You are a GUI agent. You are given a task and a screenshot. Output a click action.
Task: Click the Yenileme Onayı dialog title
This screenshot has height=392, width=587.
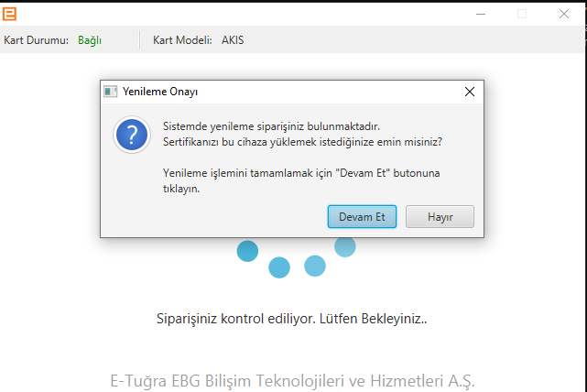(160, 92)
